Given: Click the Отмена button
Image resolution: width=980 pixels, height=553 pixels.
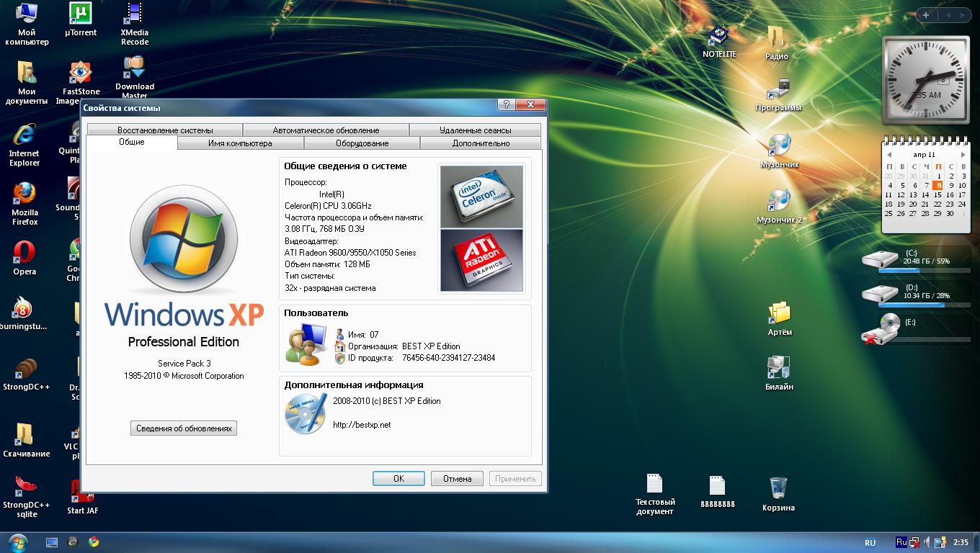Looking at the screenshot, I should [x=457, y=478].
